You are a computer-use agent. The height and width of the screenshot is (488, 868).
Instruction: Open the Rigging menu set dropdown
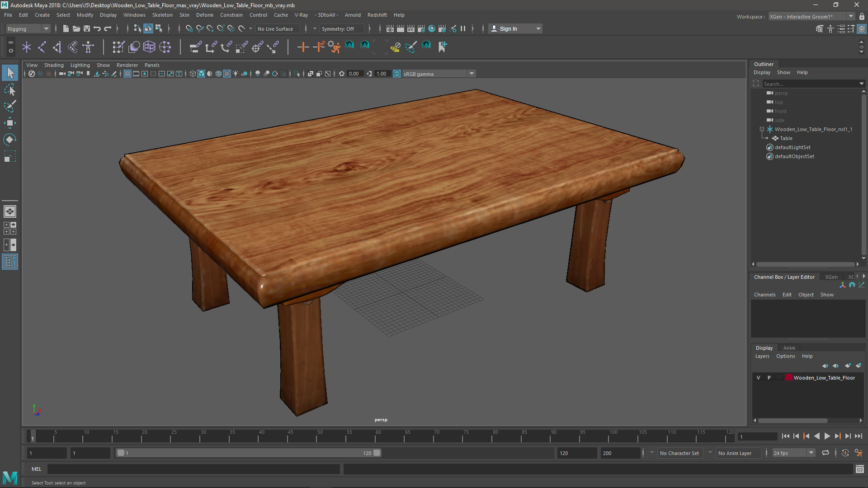click(46, 28)
